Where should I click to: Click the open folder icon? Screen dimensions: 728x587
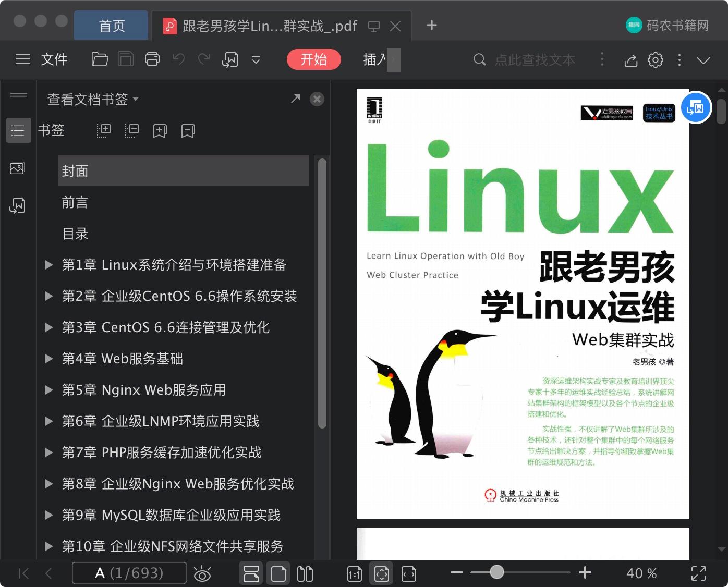(100, 59)
